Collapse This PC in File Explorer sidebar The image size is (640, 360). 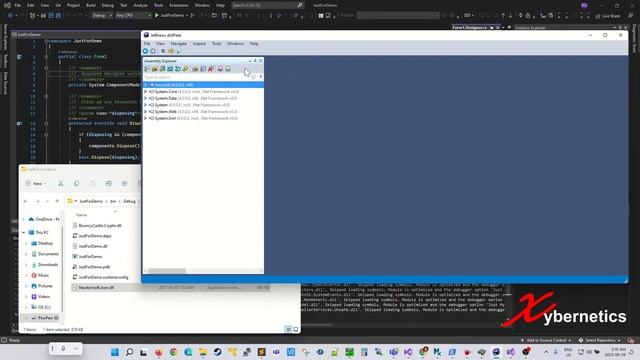[24, 233]
